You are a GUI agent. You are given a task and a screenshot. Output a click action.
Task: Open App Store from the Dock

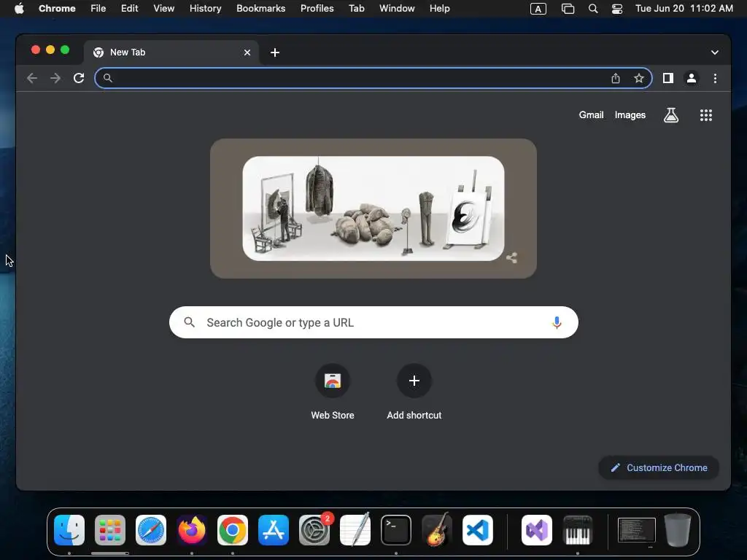274,530
